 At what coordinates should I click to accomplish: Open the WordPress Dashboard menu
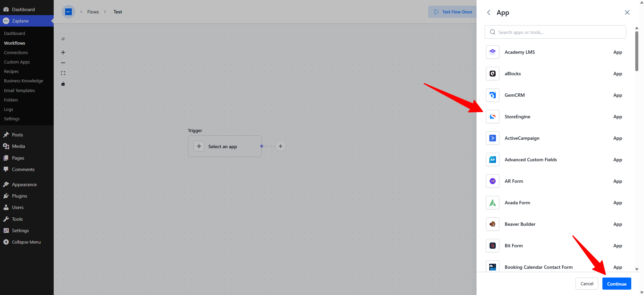pyautogui.click(x=27, y=9)
